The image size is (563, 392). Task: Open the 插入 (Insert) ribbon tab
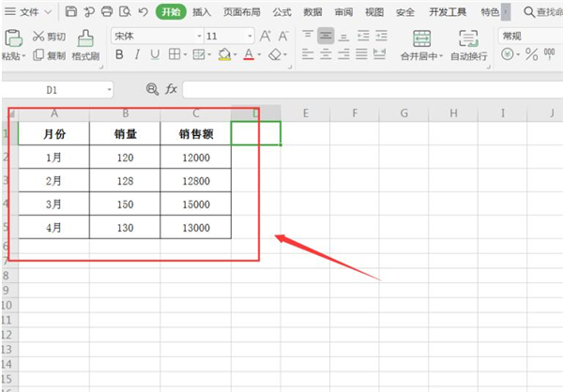pyautogui.click(x=202, y=12)
